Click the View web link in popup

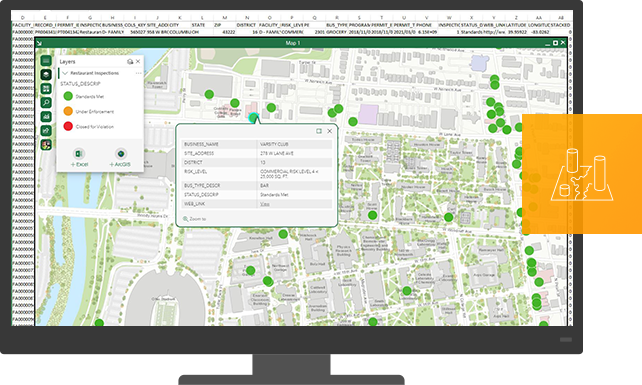[265, 204]
